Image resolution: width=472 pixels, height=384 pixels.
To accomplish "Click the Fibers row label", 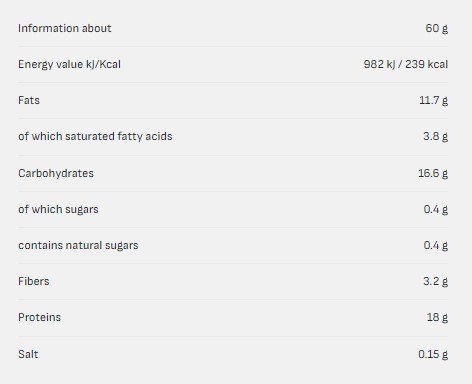I will click(x=34, y=281).
